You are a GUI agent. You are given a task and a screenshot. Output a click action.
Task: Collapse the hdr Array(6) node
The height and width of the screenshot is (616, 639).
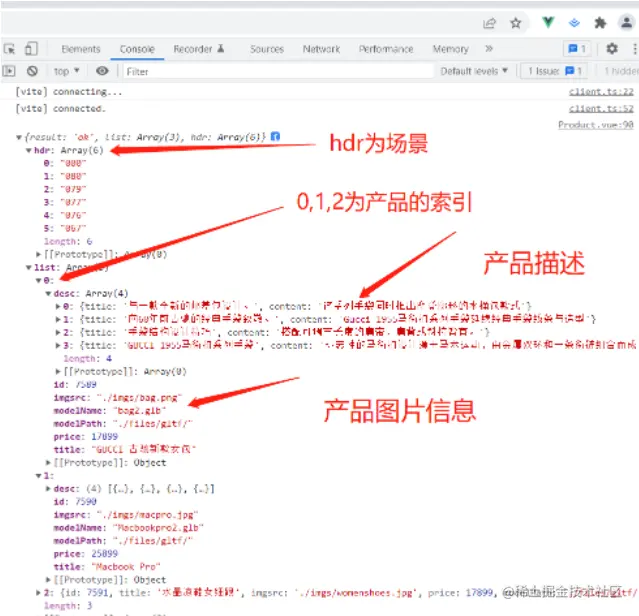(29, 150)
